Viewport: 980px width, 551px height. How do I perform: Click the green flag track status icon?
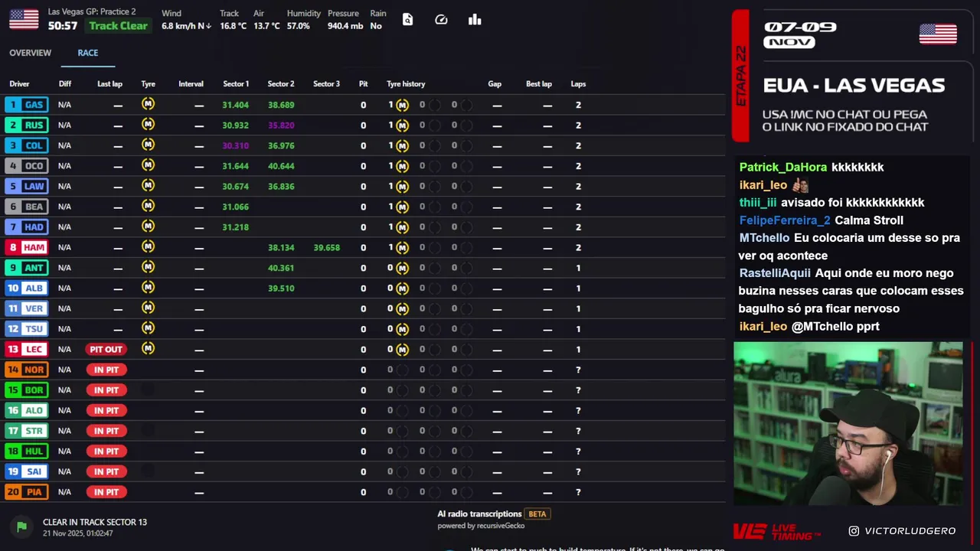click(21, 527)
